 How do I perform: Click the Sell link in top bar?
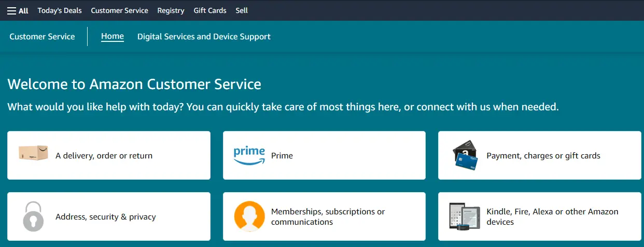242,10
